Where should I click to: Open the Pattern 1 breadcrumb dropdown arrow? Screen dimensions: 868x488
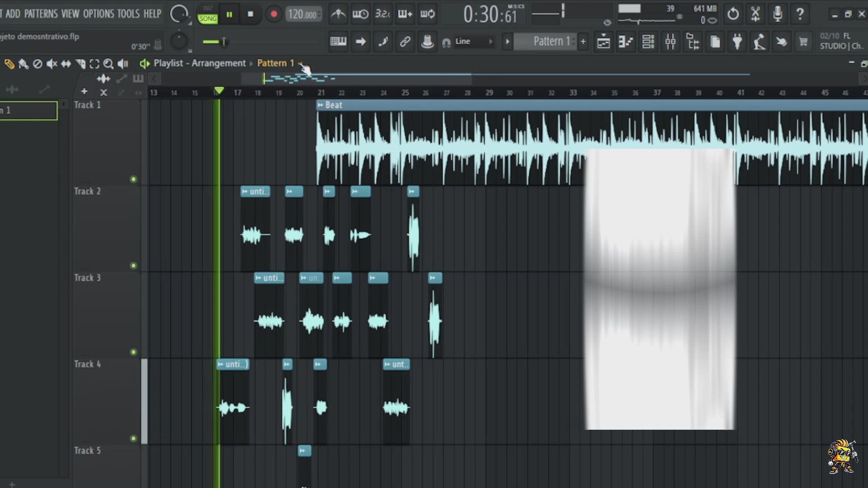click(300, 64)
